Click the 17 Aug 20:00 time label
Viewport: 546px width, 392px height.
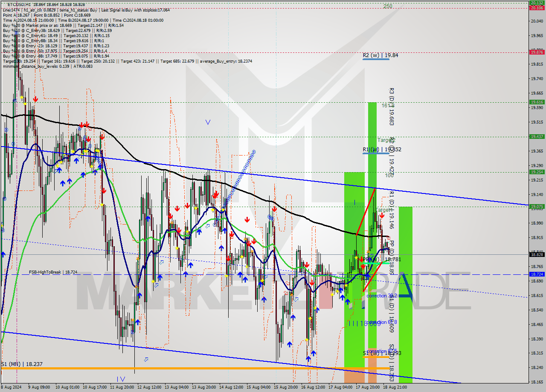pyautogui.click(x=367, y=388)
